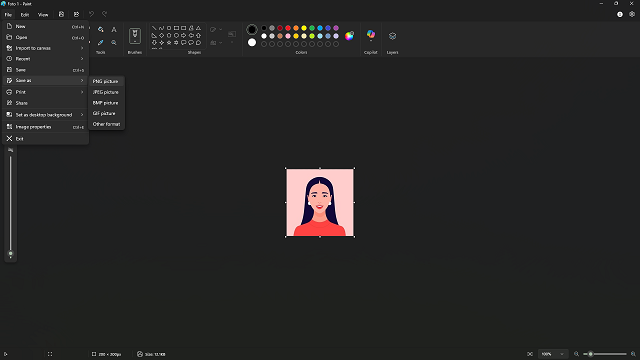
Task: Save as BMP picture
Action: (x=107, y=103)
